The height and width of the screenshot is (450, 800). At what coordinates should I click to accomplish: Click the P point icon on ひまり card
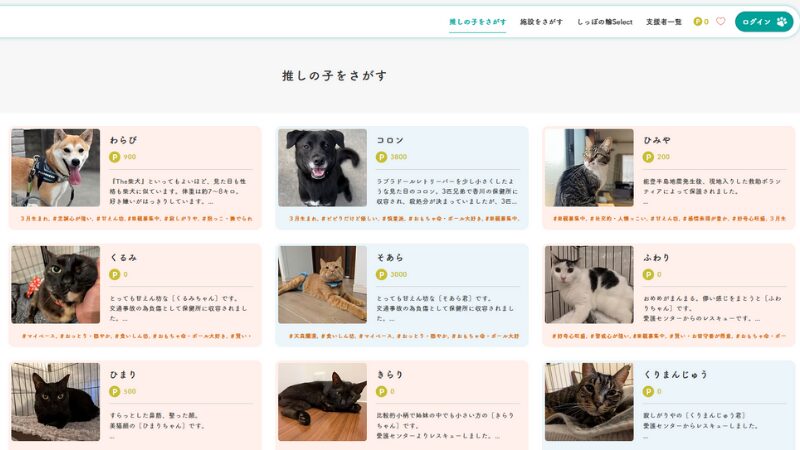point(115,391)
